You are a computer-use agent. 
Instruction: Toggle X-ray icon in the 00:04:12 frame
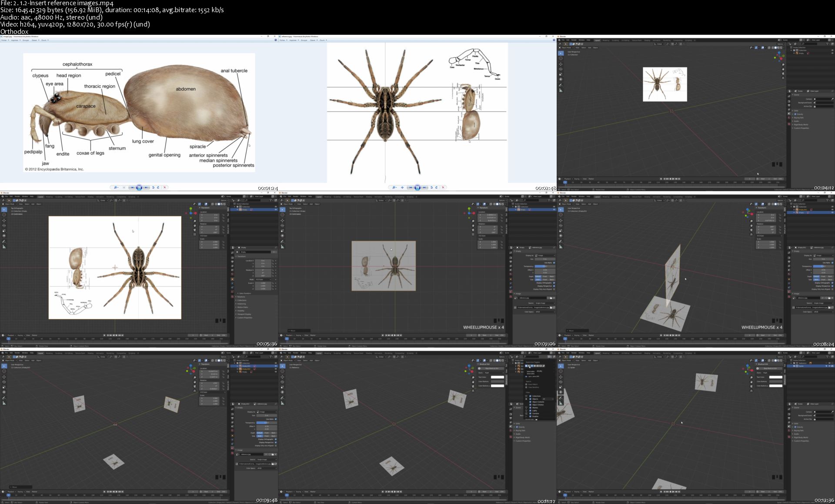coord(769,48)
